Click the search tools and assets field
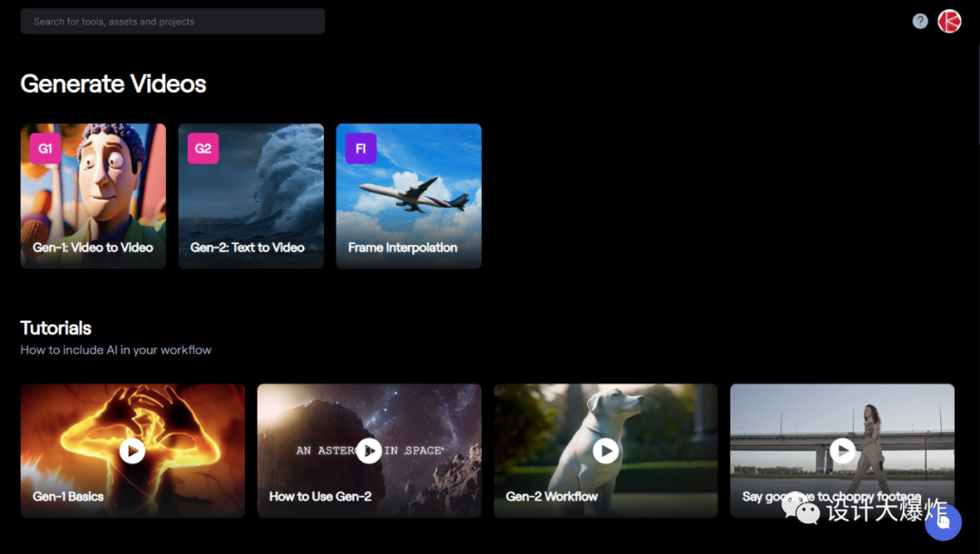 coord(172,21)
